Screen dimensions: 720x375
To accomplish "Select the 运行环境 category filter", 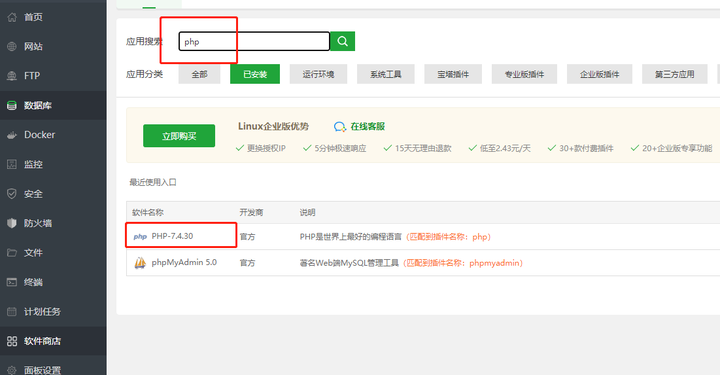I will [318, 74].
